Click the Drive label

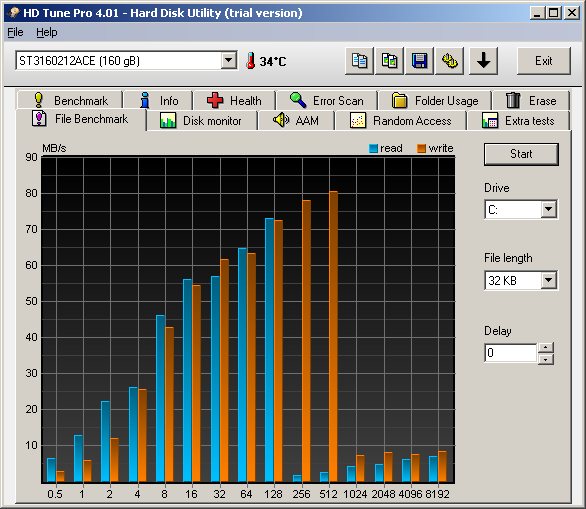[497, 188]
